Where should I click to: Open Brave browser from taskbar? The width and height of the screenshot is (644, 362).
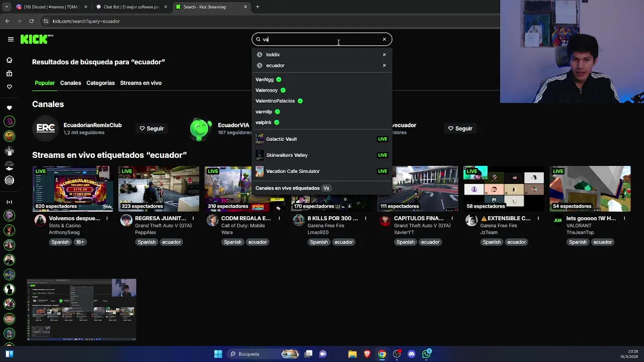pos(367,354)
